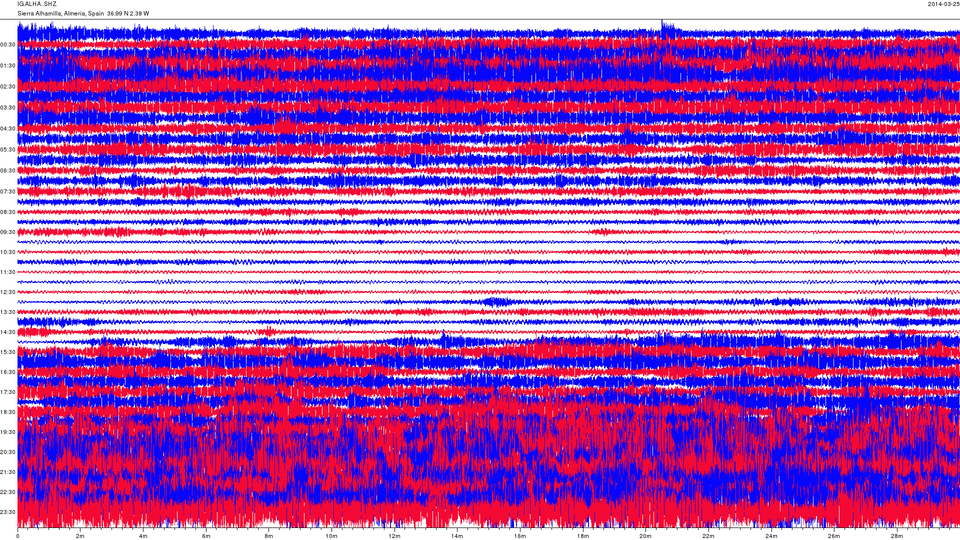Viewport: 960px width, 540px height.
Task: Click the '12:30' time label
Action: [8, 292]
